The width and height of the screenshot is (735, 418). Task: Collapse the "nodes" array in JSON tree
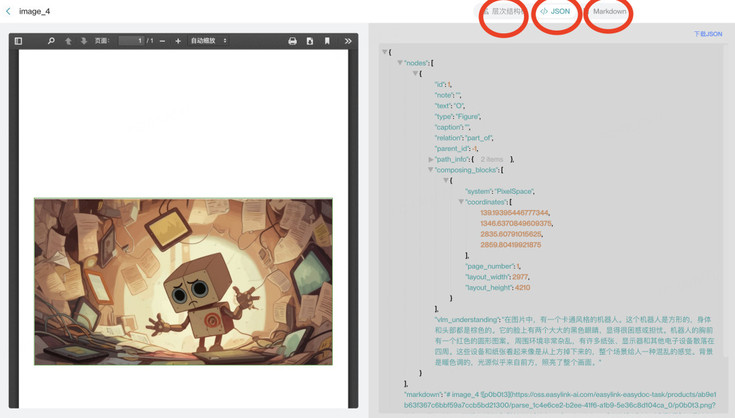pos(400,62)
